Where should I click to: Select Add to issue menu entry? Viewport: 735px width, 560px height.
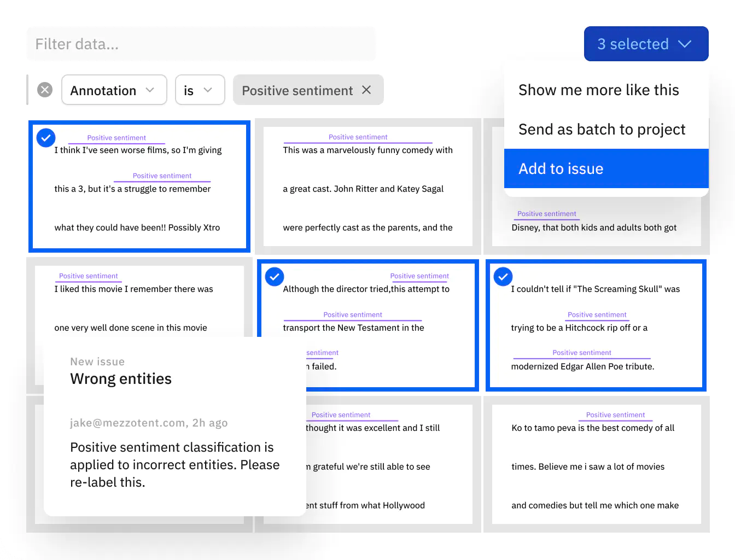point(606,168)
